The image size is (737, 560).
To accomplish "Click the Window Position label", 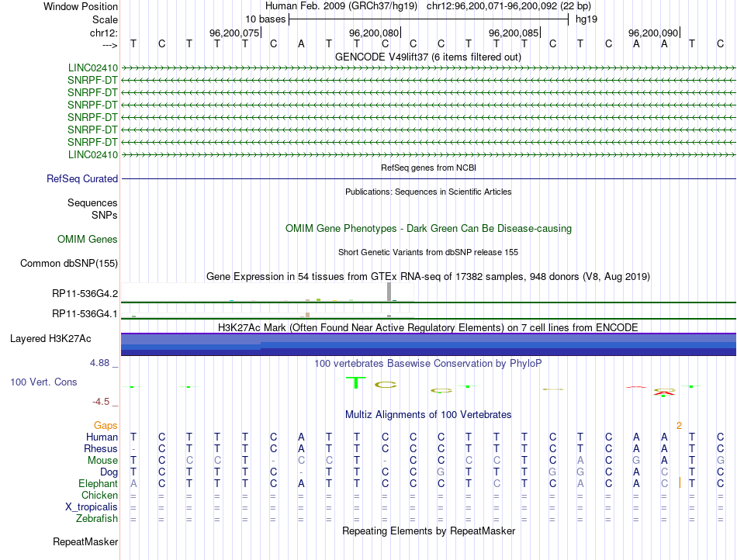I will click(81, 6).
